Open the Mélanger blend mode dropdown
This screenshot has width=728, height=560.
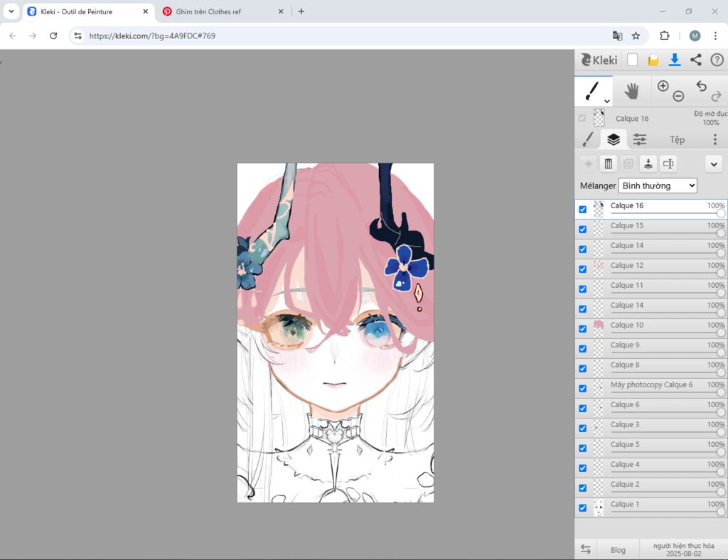(658, 185)
